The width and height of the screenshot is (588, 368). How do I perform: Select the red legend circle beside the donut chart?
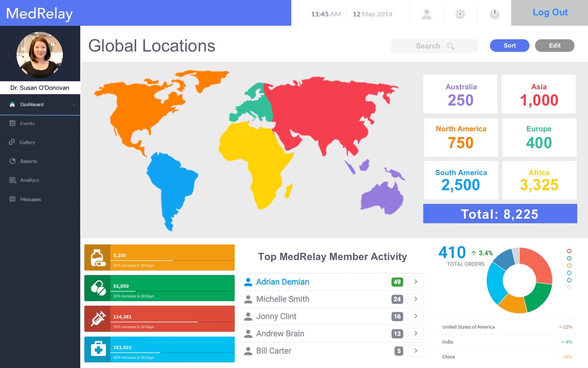coord(569,251)
